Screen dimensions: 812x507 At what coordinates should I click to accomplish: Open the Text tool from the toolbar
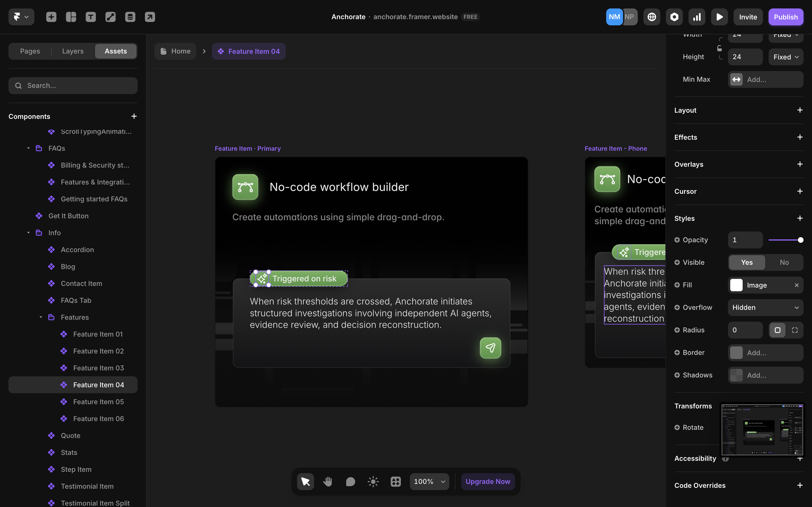pyautogui.click(x=91, y=17)
